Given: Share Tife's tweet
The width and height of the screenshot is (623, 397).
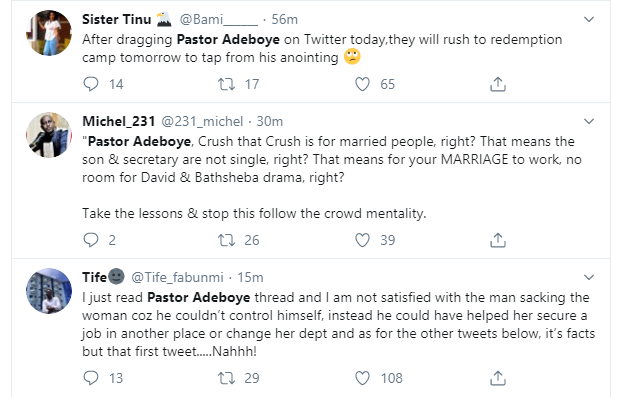Looking at the screenshot, I should (x=498, y=378).
